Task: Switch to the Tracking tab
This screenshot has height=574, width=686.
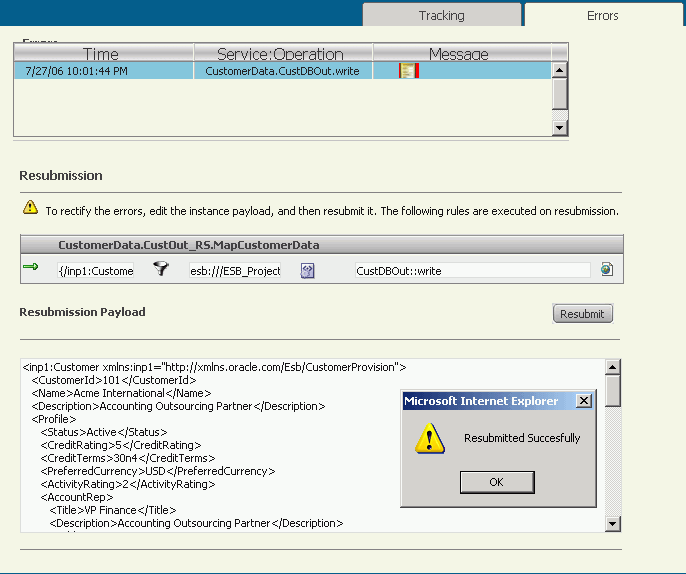Action: point(441,15)
